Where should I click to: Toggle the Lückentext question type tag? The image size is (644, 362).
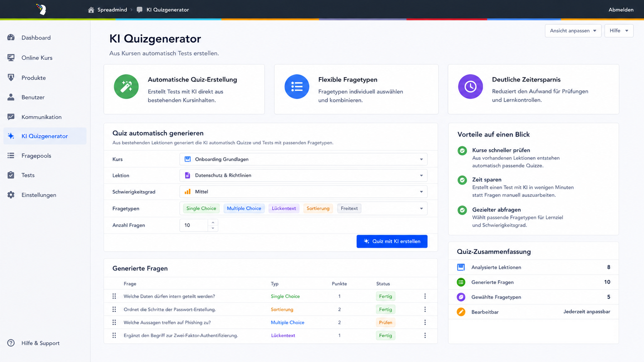click(284, 209)
